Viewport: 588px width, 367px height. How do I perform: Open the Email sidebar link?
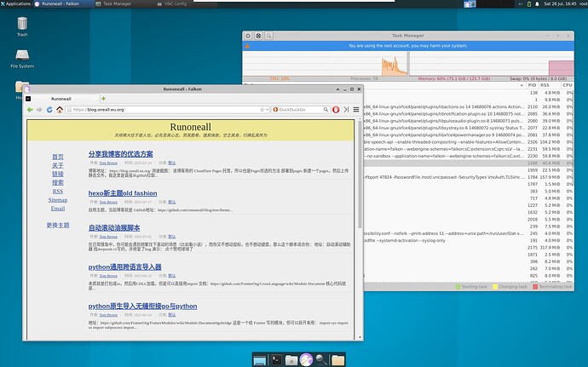tap(58, 209)
